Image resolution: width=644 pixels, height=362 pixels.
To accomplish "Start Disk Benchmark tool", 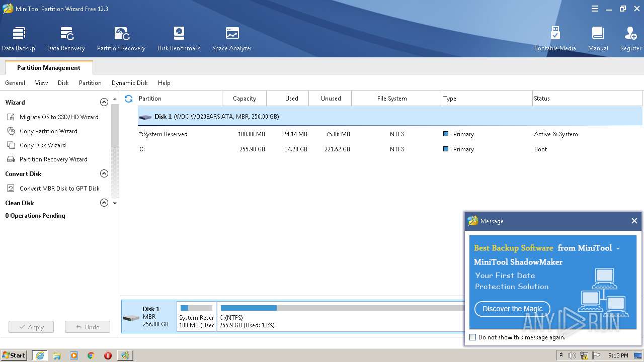I will pyautogui.click(x=179, y=39).
